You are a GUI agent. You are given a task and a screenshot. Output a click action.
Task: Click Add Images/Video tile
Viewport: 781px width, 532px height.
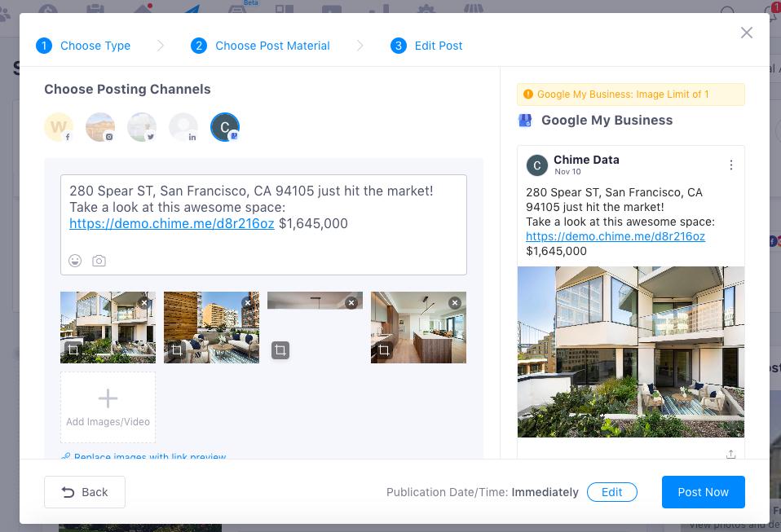(x=108, y=407)
